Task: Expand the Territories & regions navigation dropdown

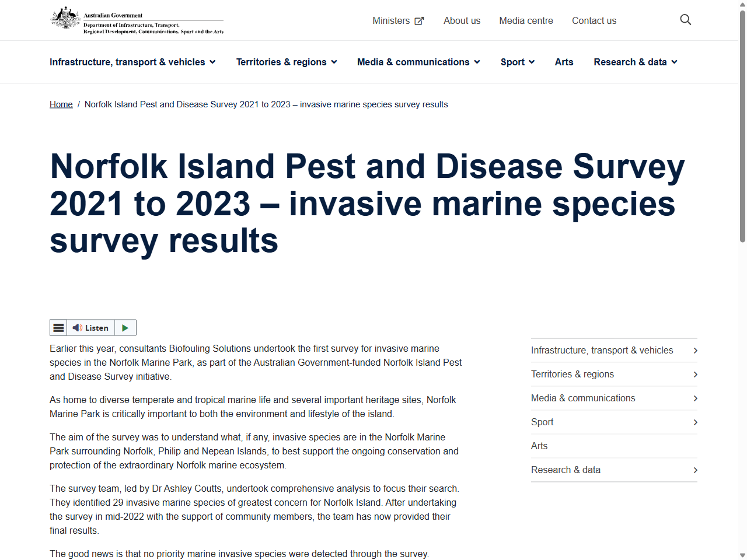Action: point(286,62)
